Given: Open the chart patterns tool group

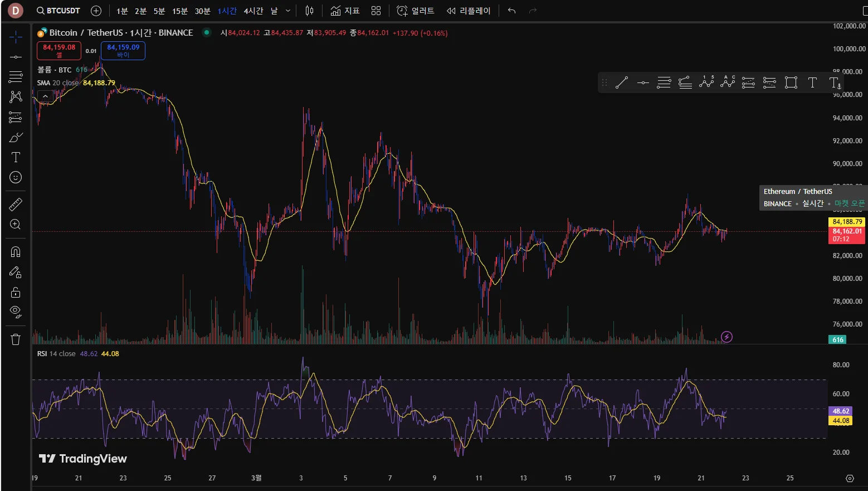Looking at the screenshot, I should pos(16,96).
